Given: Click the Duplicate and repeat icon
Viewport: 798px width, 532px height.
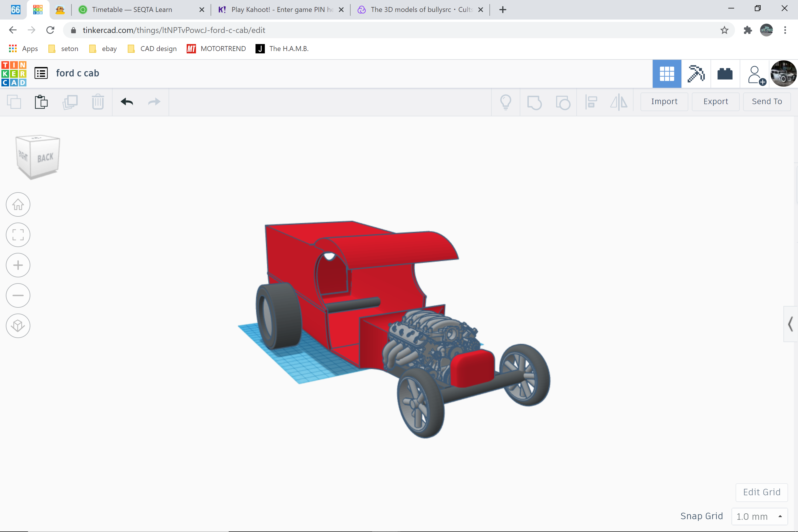Looking at the screenshot, I should pyautogui.click(x=70, y=102).
